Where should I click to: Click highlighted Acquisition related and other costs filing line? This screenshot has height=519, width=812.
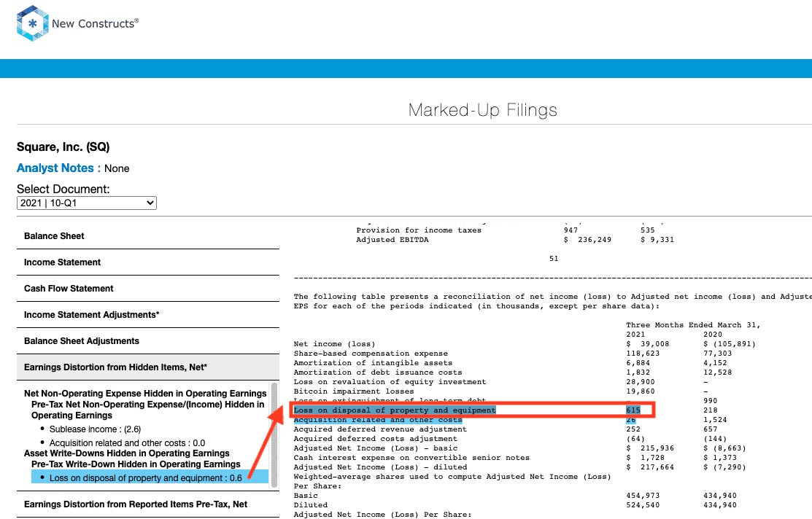click(378, 420)
